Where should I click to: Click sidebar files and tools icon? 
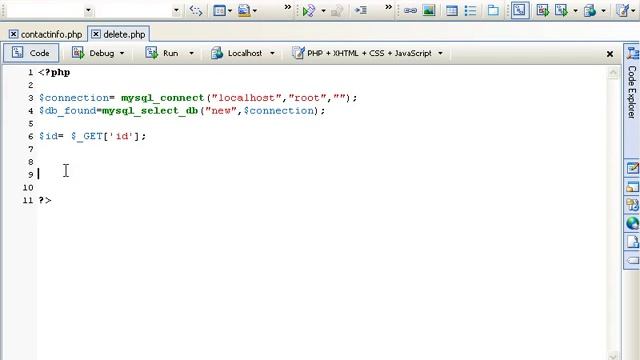point(633,205)
